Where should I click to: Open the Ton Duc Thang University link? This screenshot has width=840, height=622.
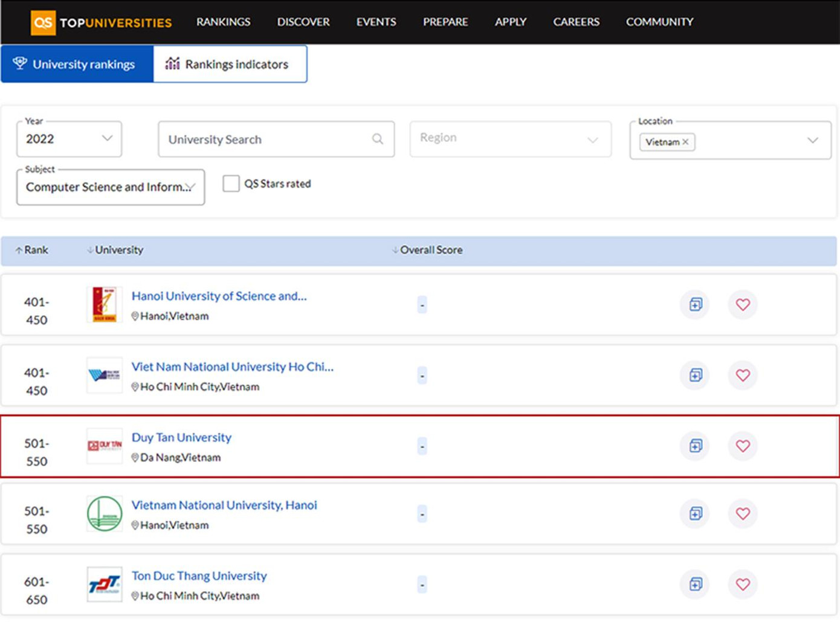tap(199, 576)
